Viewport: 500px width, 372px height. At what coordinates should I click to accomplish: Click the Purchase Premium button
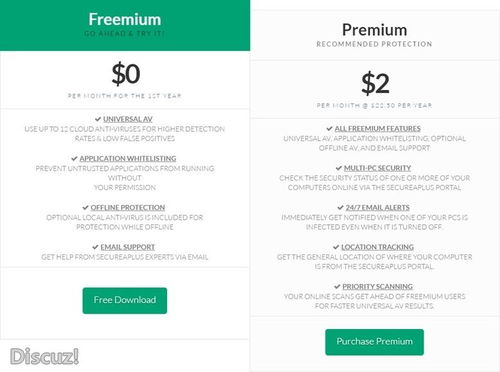pyautogui.click(x=374, y=342)
